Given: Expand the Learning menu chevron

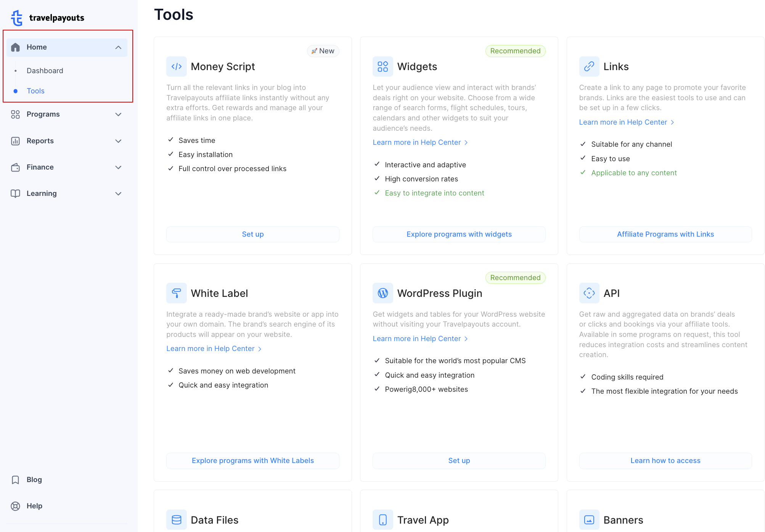Looking at the screenshot, I should pos(118,194).
